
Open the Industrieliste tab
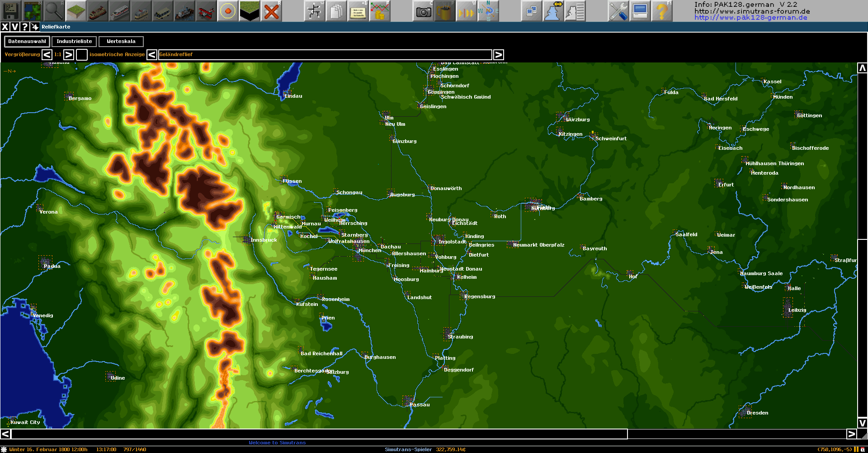(x=74, y=42)
